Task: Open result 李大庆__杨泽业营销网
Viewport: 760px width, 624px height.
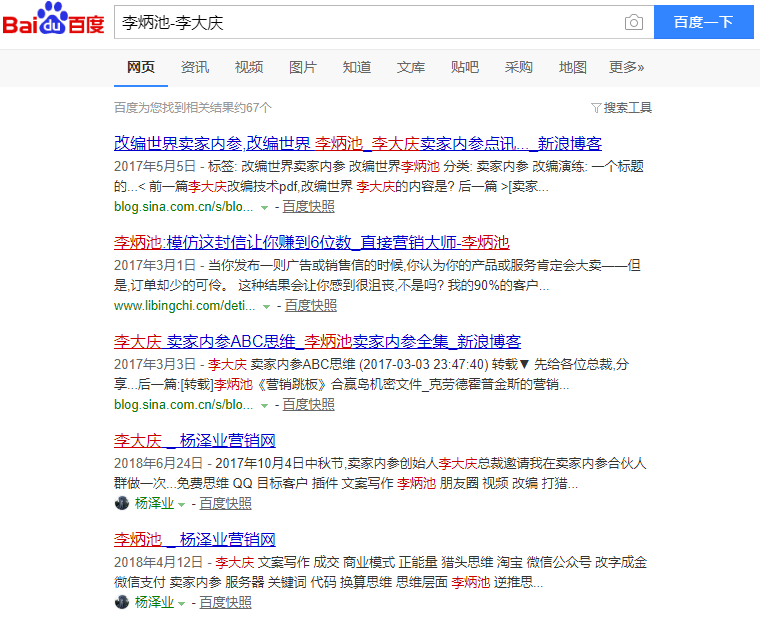Action: 195,440
